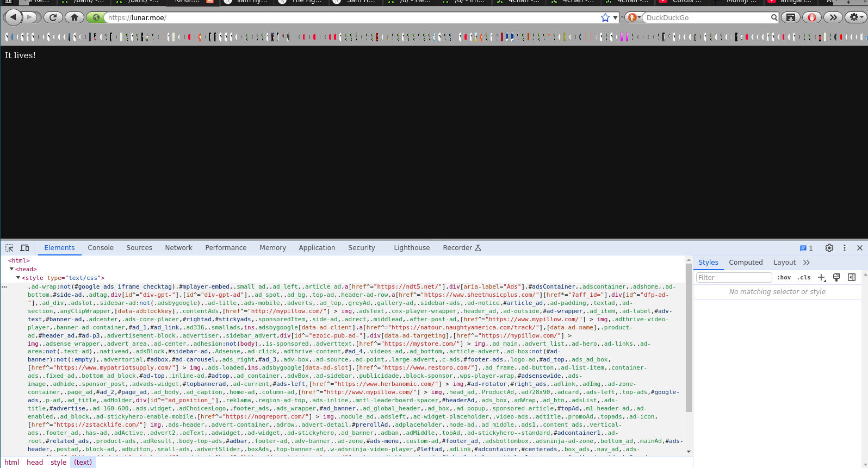Open the DevTools issues counter showing 1

click(x=806, y=248)
